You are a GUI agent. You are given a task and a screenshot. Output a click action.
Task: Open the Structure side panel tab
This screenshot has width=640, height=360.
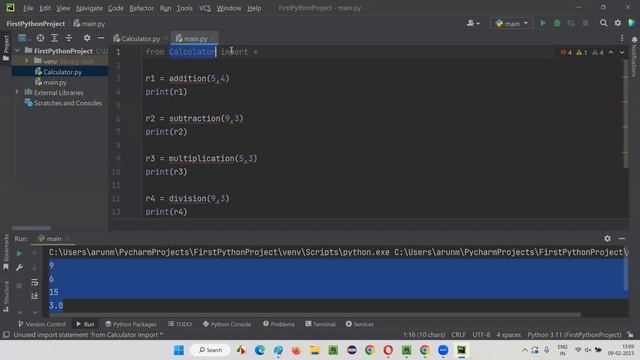[6, 296]
